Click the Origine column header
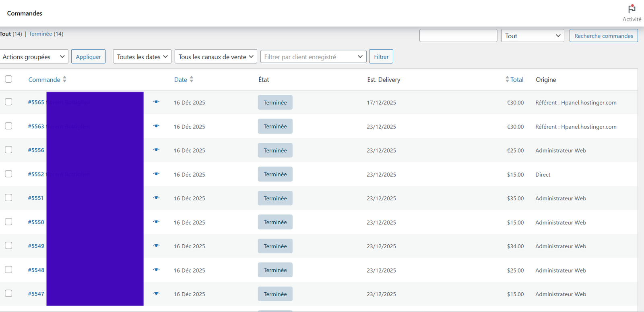 (546, 79)
